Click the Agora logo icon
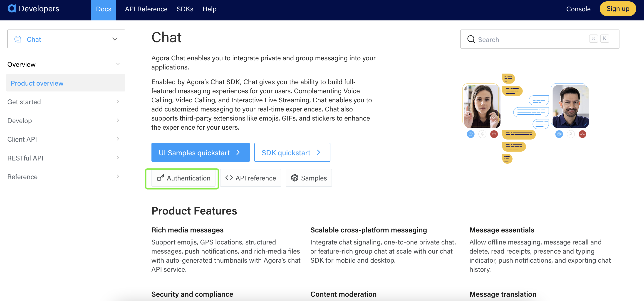Viewport: 644px width, 301px height. (x=12, y=8)
